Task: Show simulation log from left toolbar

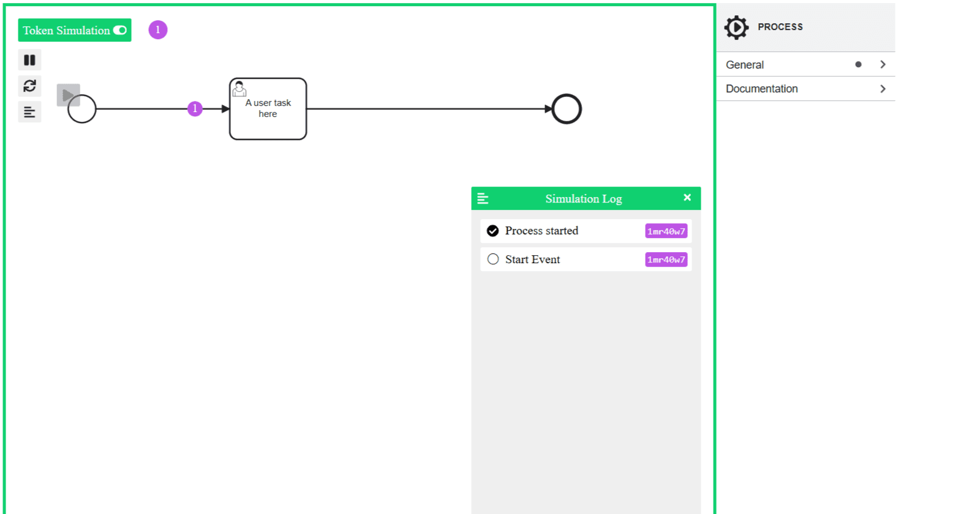Action: click(x=29, y=113)
